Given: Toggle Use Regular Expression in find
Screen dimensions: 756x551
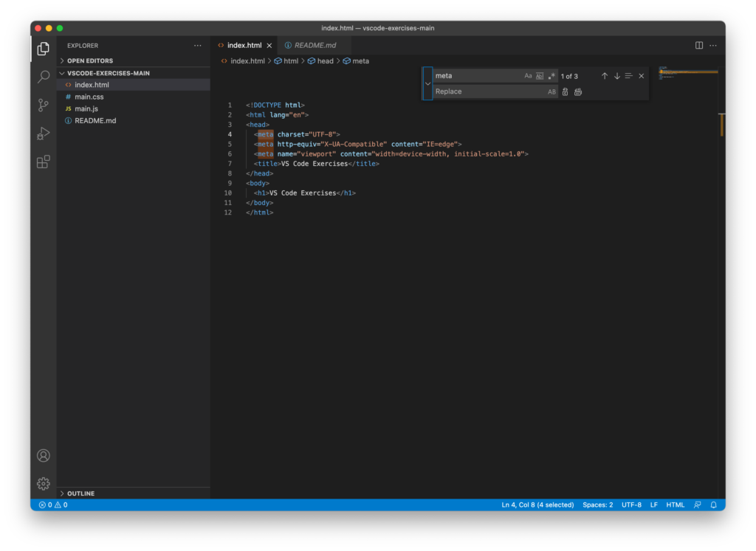Looking at the screenshot, I should point(551,76).
